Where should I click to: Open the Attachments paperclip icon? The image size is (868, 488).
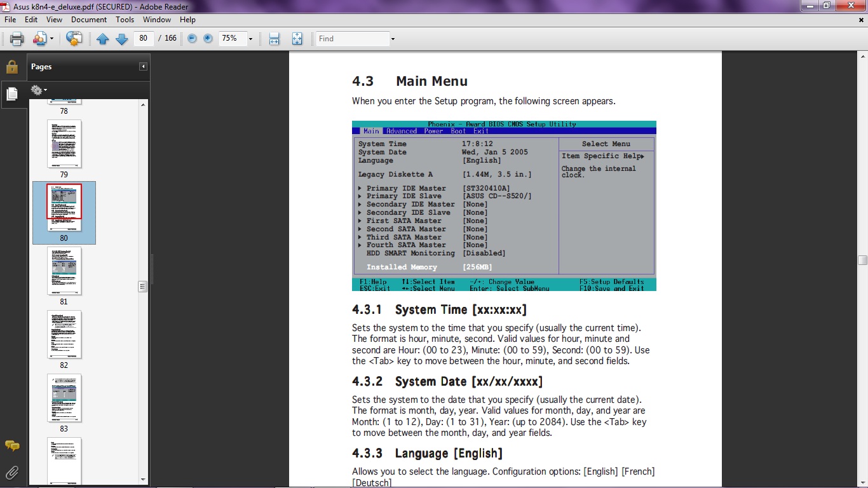click(x=12, y=472)
